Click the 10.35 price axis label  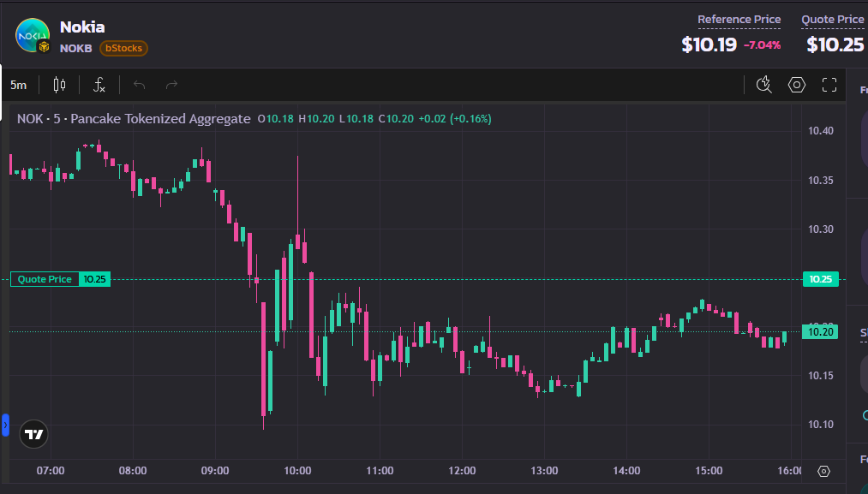[820, 181]
